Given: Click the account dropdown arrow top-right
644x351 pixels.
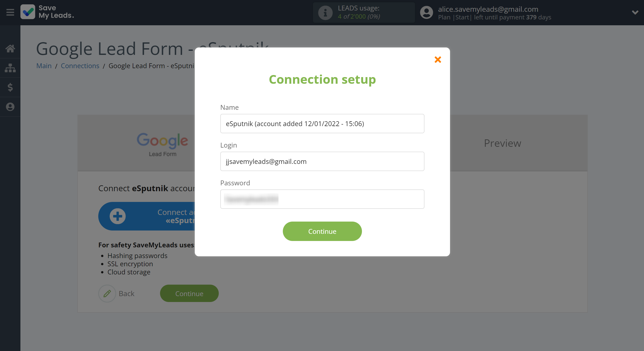Looking at the screenshot, I should point(635,12).
